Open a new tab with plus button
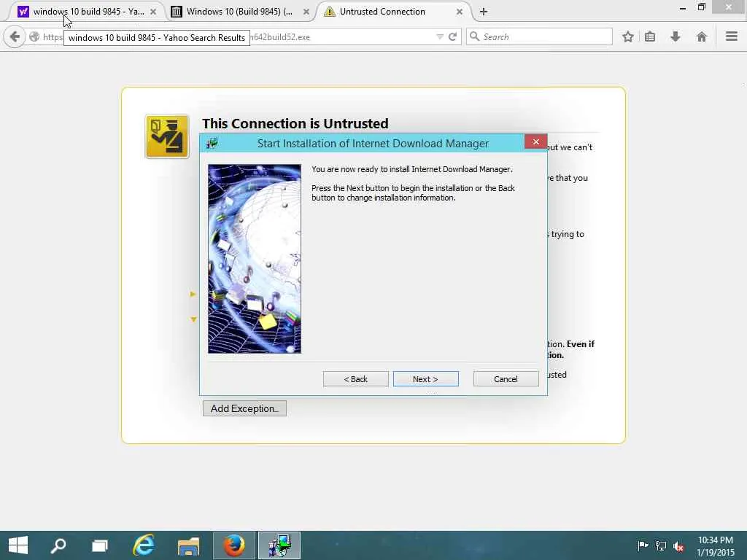The width and height of the screenshot is (747, 560). pyautogui.click(x=484, y=12)
